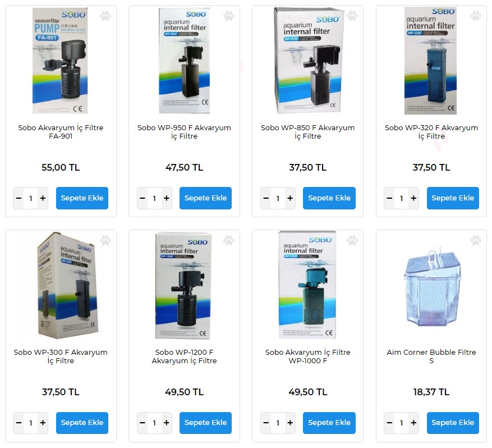Click paw icon on Sobo WP-1200 F card
This screenshot has height=448, width=492.
pyautogui.click(x=229, y=240)
